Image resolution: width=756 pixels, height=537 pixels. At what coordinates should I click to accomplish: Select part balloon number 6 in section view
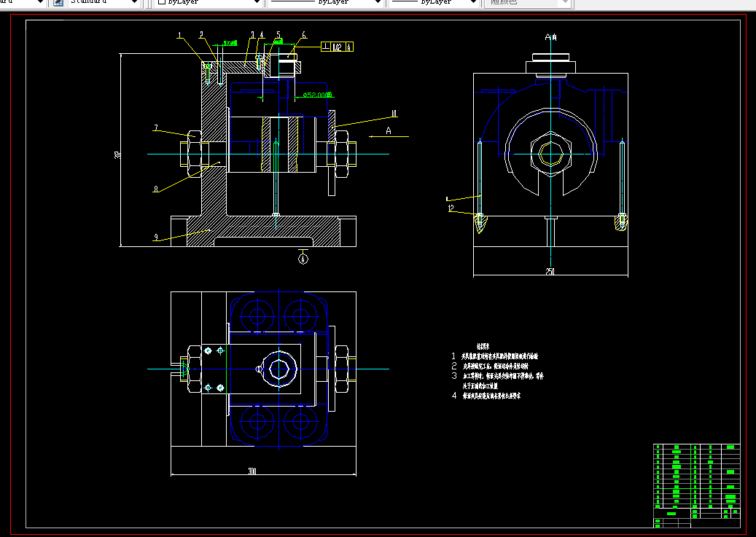click(x=304, y=35)
